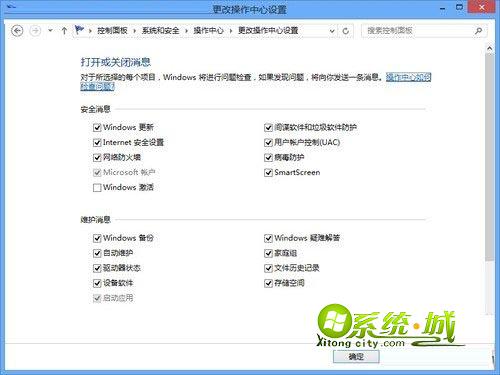
Task: Expand chevron after 控制面板 breadcrumb
Action: coord(135,31)
